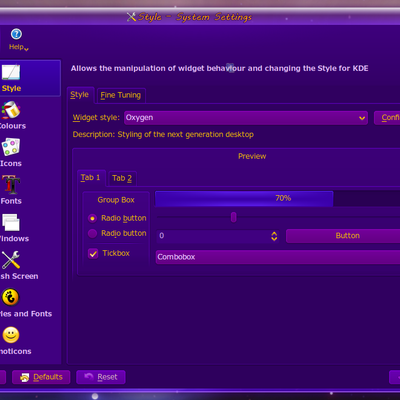Click the spinbox up/down arrows
This screenshot has height=400, width=400.
(274, 236)
